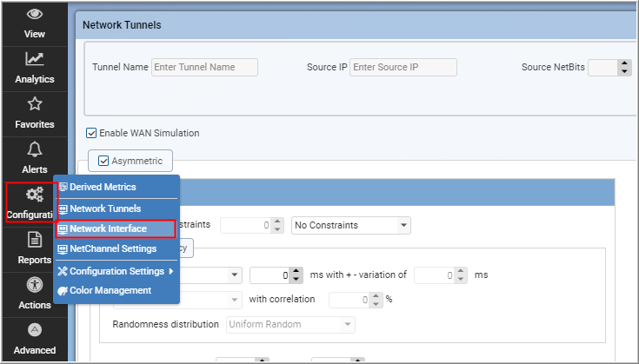Expand the No Constraints dropdown
This screenshot has height=364, width=639.
[x=351, y=225]
